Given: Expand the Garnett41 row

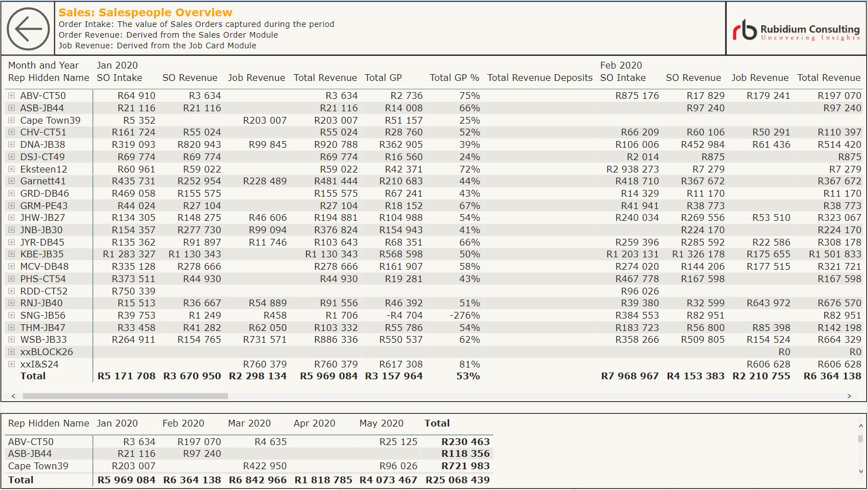Looking at the screenshot, I should click(x=11, y=181).
